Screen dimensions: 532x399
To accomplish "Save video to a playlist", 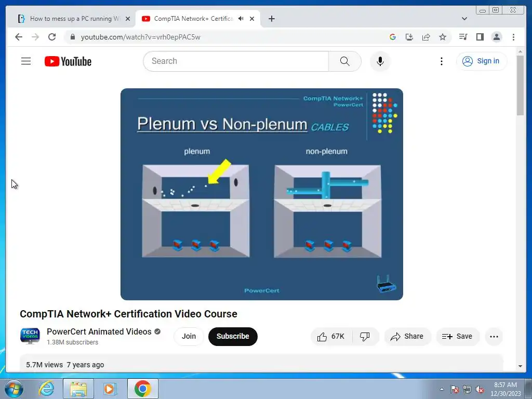I will tap(457, 336).
